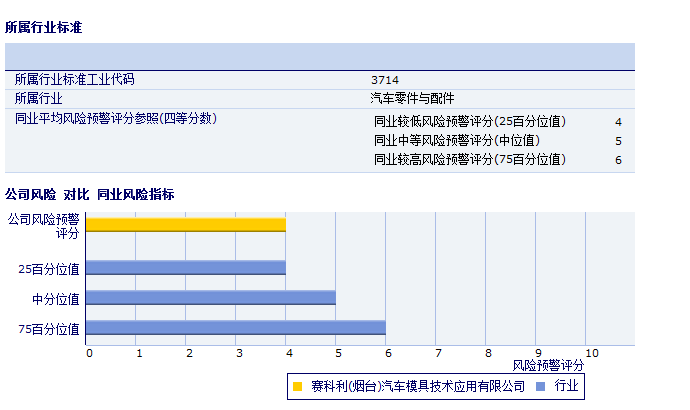Click the 同业较高风险预警评分 75百分位值 text
Image resolution: width=690 pixels, height=410 pixels.
pos(469,160)
